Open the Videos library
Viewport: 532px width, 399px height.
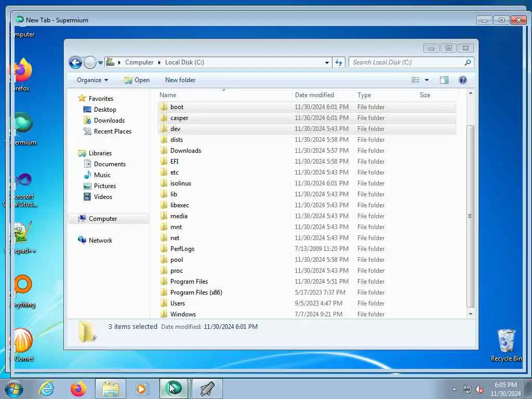(103, 197)
